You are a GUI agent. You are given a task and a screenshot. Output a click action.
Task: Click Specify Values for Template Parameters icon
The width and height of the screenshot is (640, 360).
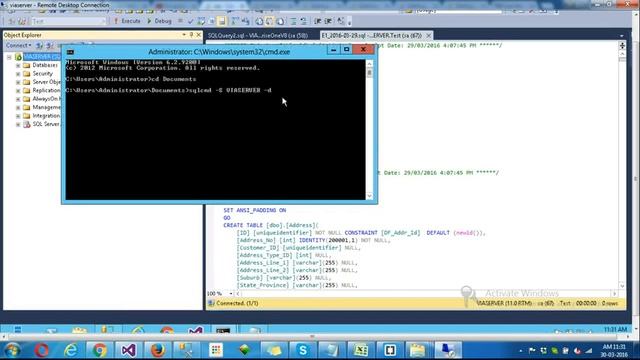pos(340,21)
